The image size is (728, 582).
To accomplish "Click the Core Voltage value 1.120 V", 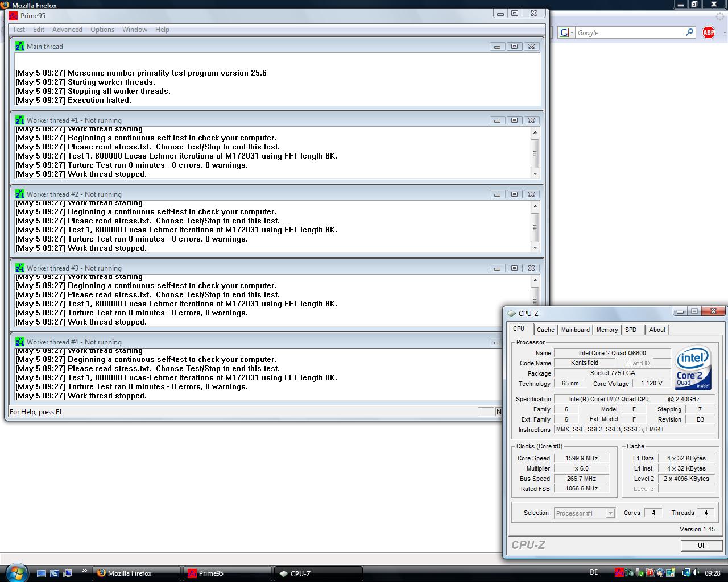I will [x=652, y=383].
